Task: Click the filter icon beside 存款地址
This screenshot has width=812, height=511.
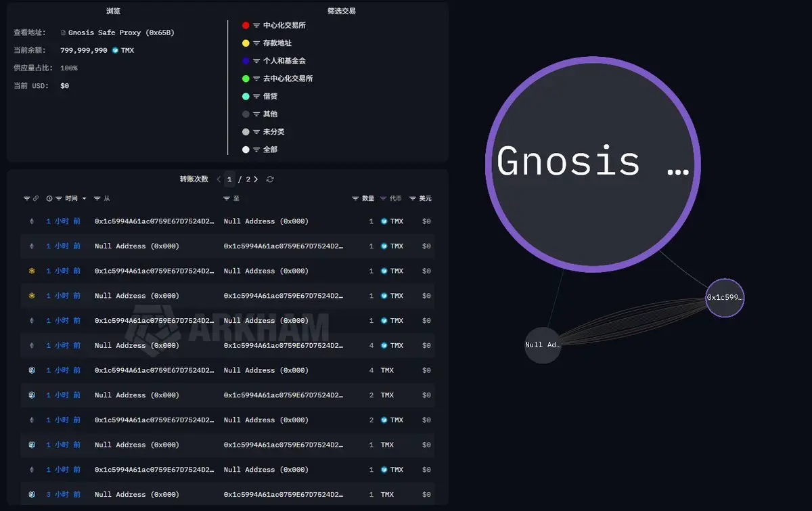Action: coord(256,43)
